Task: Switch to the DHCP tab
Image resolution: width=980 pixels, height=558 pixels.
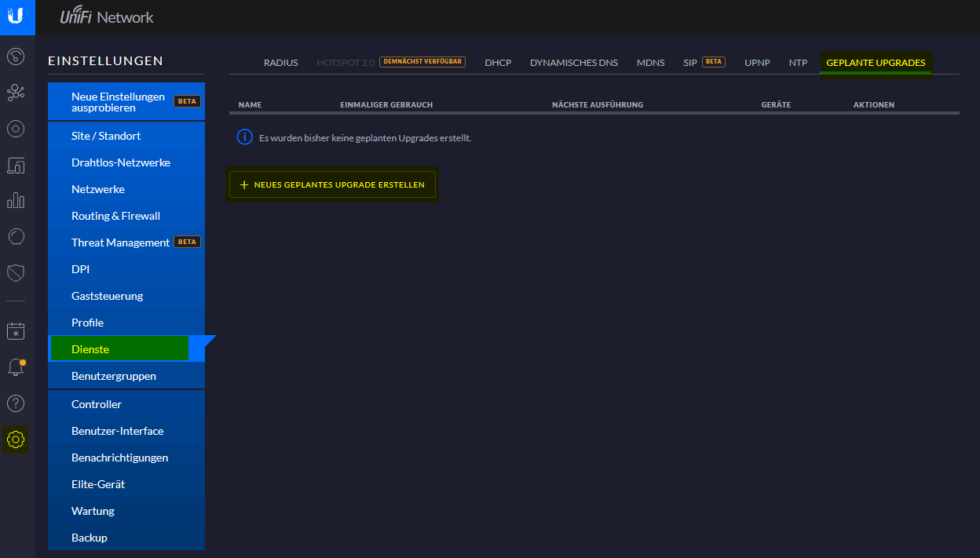Action: (x=498, y=63)
